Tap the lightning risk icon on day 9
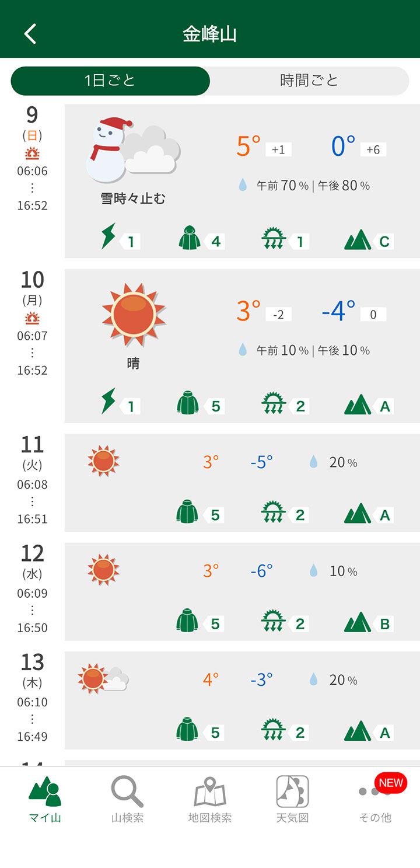The width and height of the screenshot is (420, 868). pyautogui.click(x=109, y=236)
